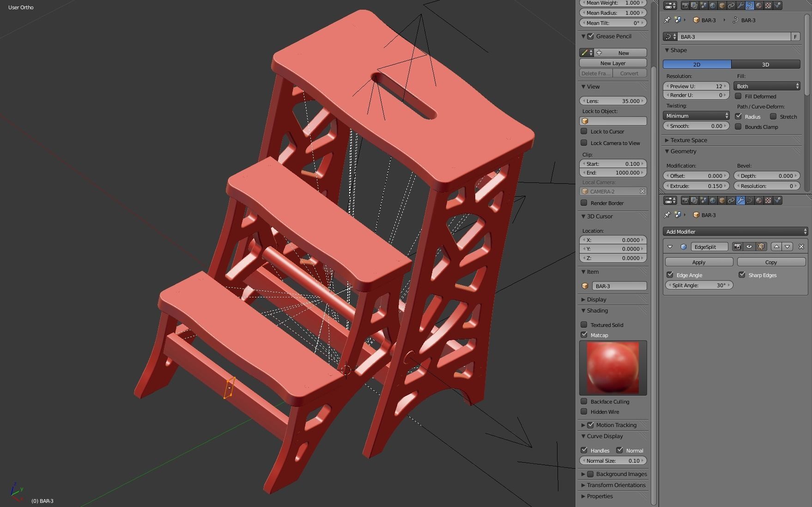Click New Layer button

[x=613, y=63]
